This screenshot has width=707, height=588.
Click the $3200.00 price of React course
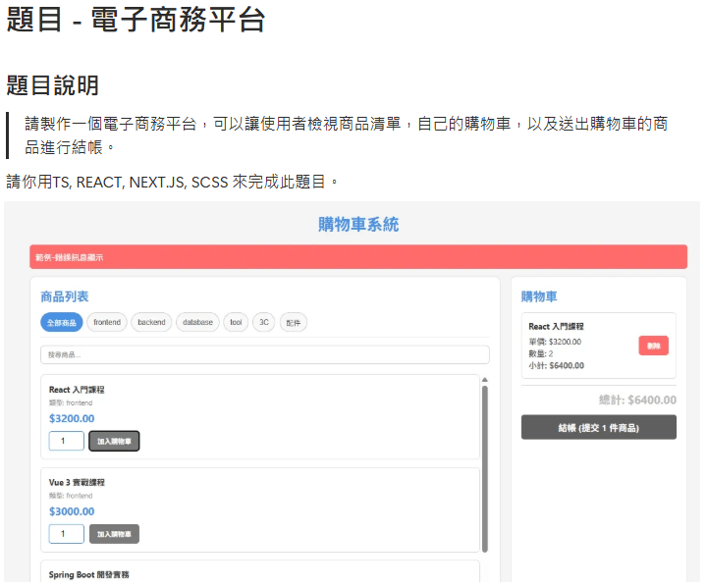(x=72, y=418)
